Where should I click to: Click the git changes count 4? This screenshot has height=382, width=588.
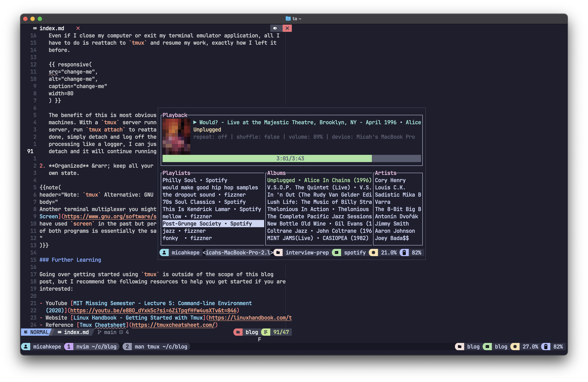[x=124, y=332]
